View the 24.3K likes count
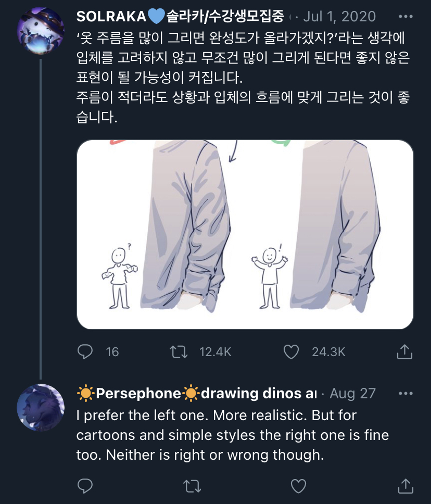 coord(328,352)
